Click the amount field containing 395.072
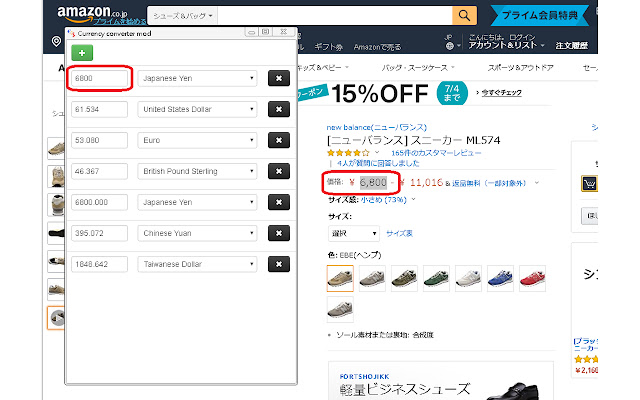640x400 pixels. tap(99, 233)
